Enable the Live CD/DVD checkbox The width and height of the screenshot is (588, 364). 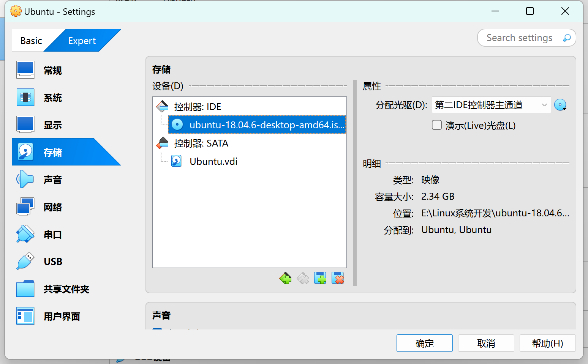click(436, 125)
